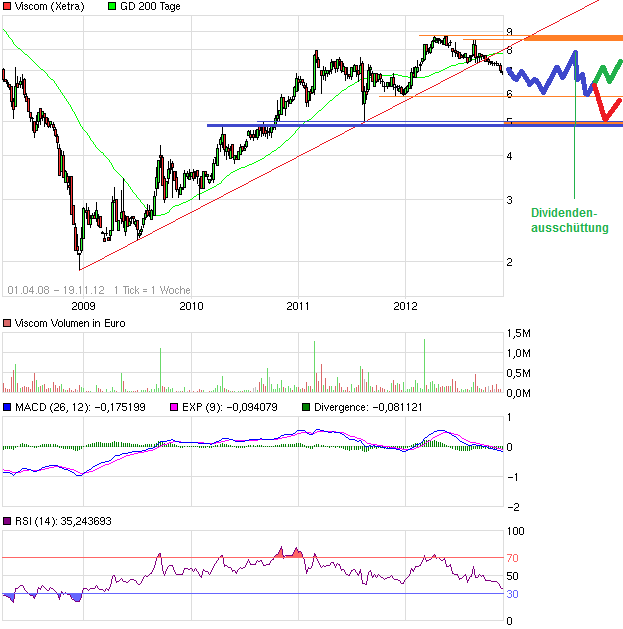
Task: Select the 2011 year label on the time axis
Action: tap(298, 305)
